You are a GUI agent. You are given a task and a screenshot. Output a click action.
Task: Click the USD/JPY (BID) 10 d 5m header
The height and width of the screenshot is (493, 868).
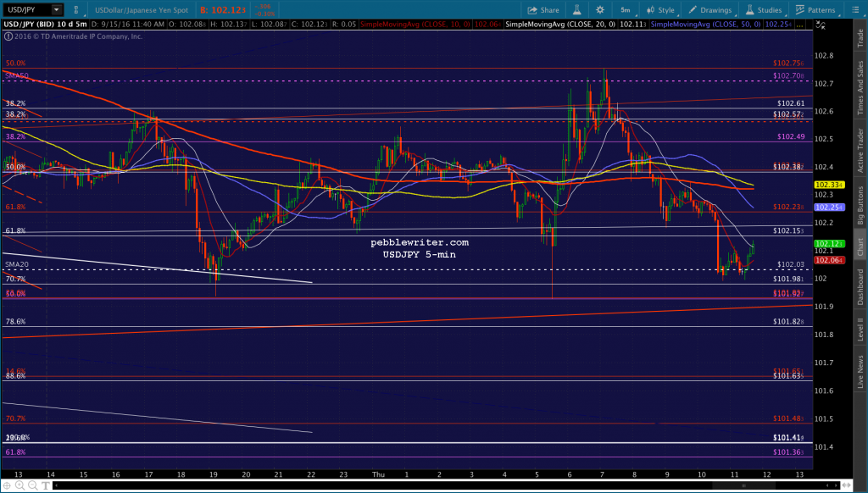[45, 25]
